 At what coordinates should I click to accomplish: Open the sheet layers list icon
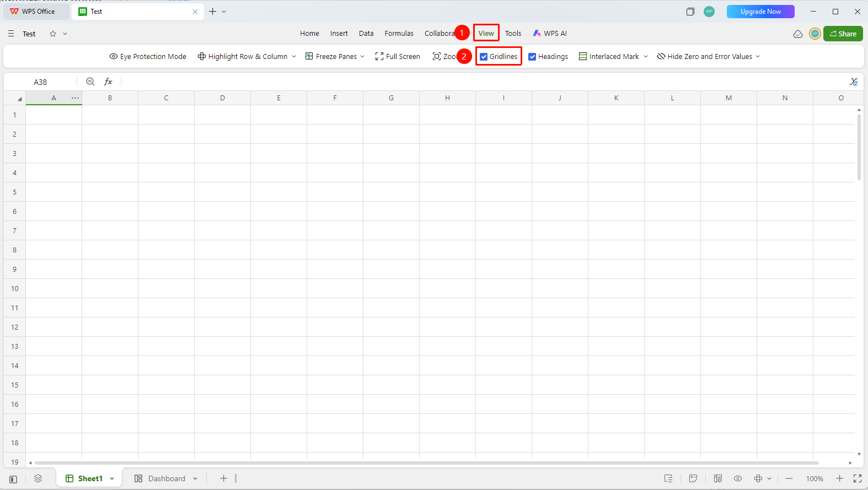38,478
